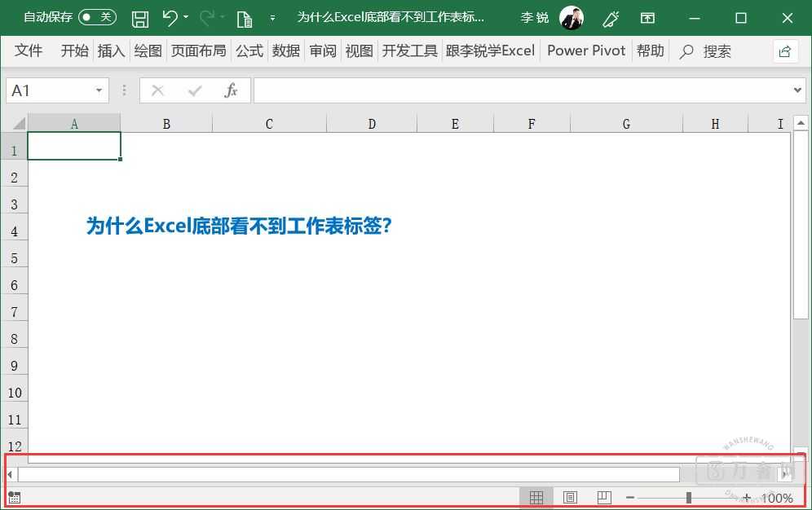The image size is (812, 510).
Task: Click the zoom slider handle
Action: tap(689, 497)
